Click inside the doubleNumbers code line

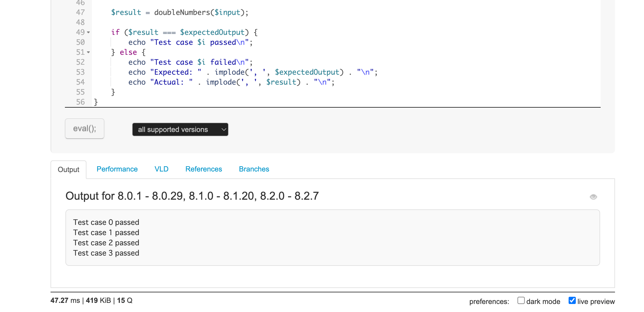click(180, 12)
